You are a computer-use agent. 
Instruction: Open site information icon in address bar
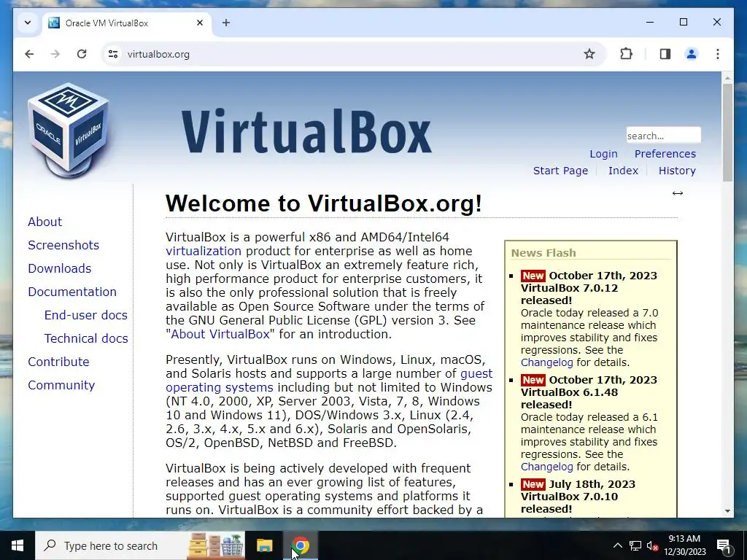(x=113, y=54)
